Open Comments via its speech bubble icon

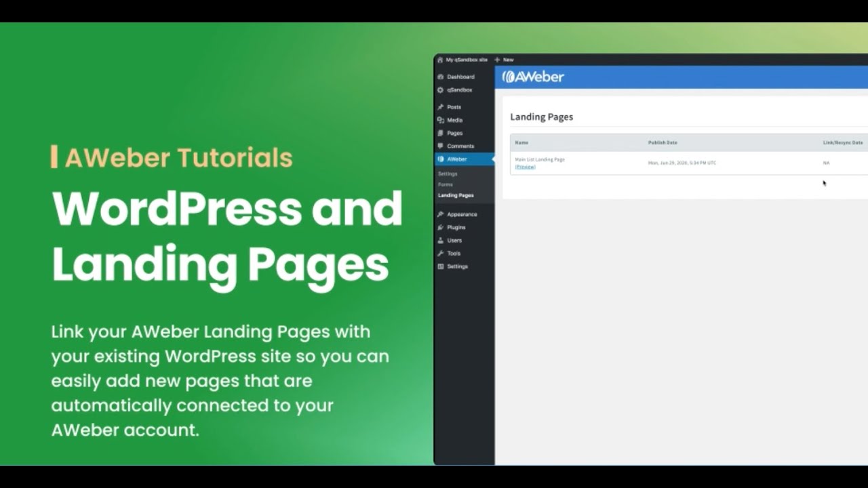[x=441, y=146]
